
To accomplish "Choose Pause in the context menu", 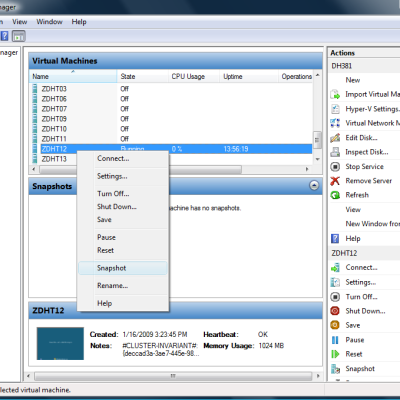I will 123,237.
